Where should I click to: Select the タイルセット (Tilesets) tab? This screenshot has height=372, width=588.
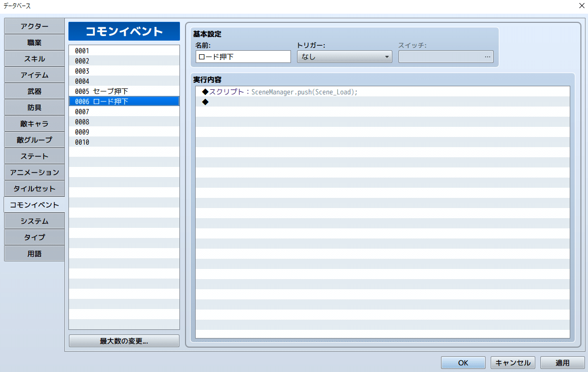[x=34, y=188]
